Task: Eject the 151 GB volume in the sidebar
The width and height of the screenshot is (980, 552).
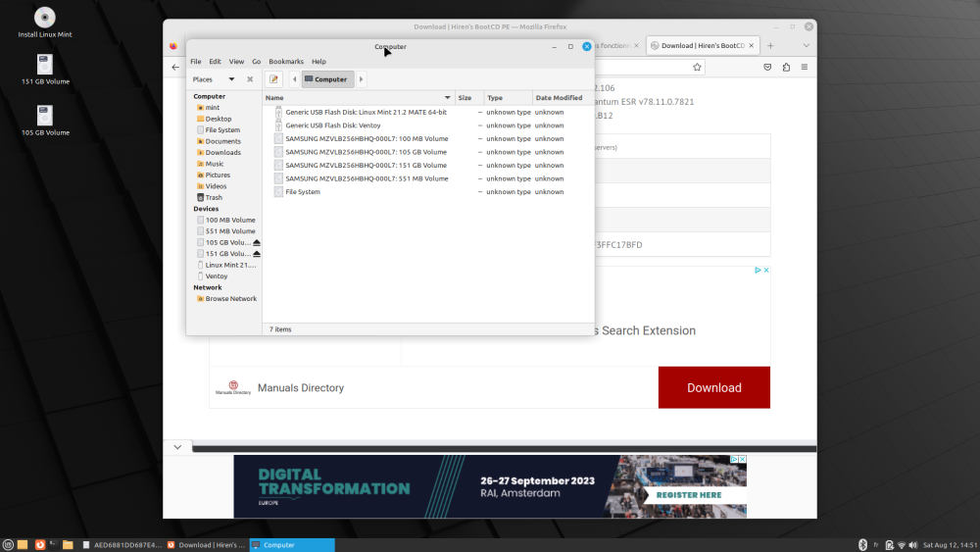Action: pyautogui.click(x=256, y=254)
